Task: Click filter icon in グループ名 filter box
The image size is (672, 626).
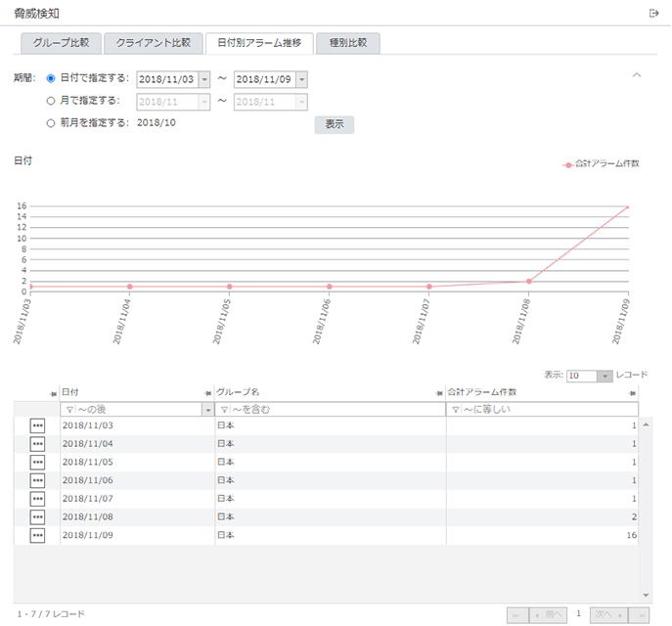Action: click(222, 410)
